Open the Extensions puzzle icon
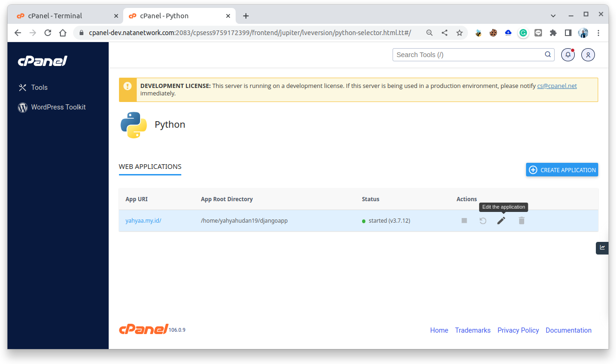This screenshot has width=616, height=364. (x=553, y=33)
